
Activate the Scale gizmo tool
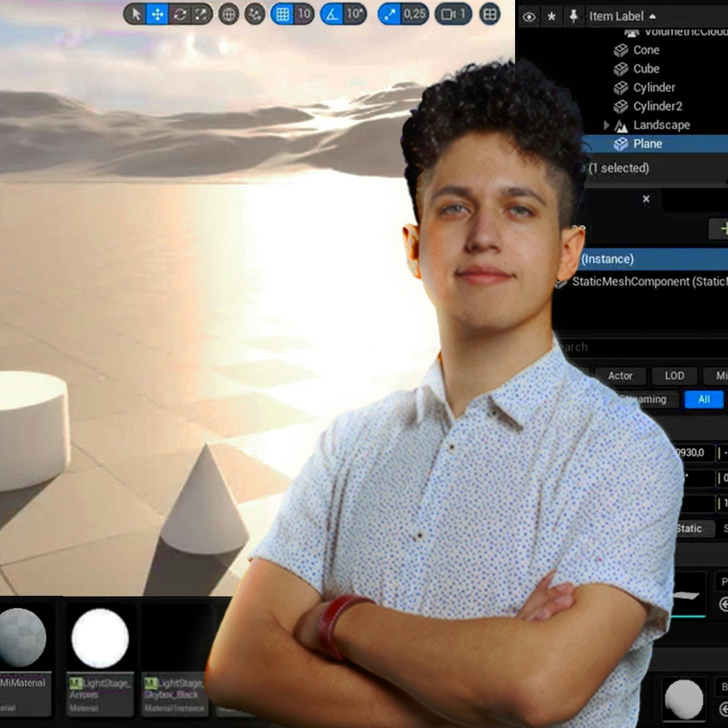(x=200, y=14)
